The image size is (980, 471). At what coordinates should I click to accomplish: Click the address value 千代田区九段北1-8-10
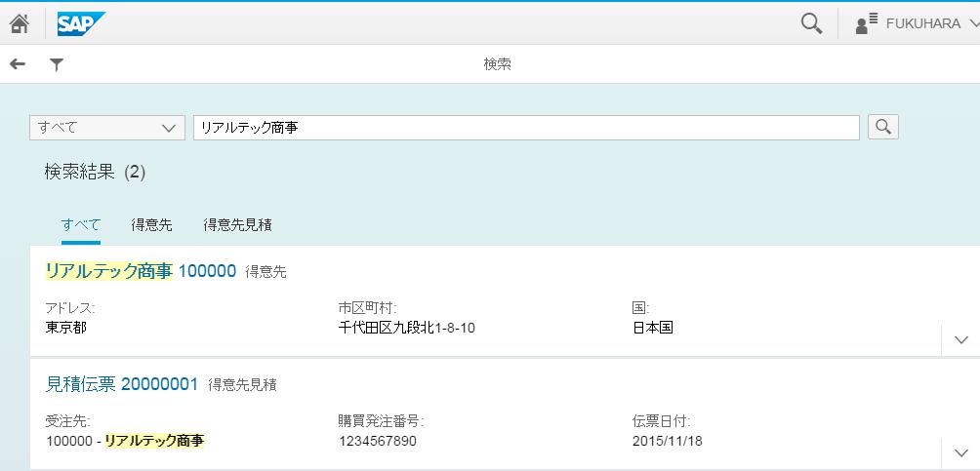coord(407,328)
